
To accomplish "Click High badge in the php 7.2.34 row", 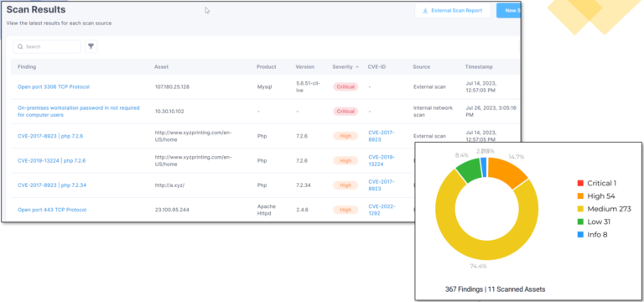I will click(x=345, y=185).
